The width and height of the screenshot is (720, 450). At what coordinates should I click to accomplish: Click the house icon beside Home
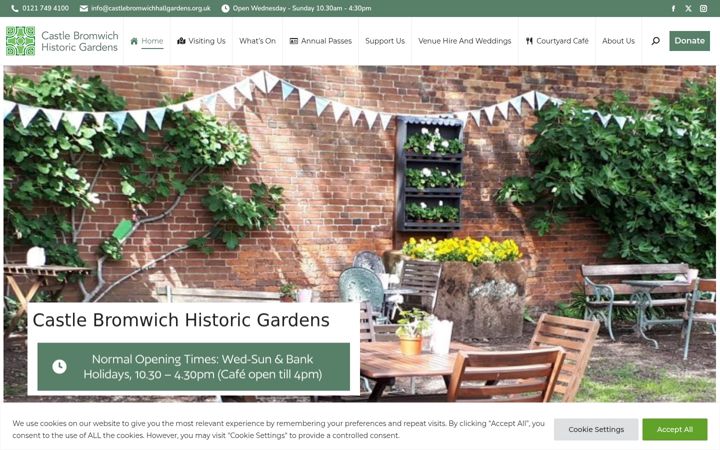134,41
